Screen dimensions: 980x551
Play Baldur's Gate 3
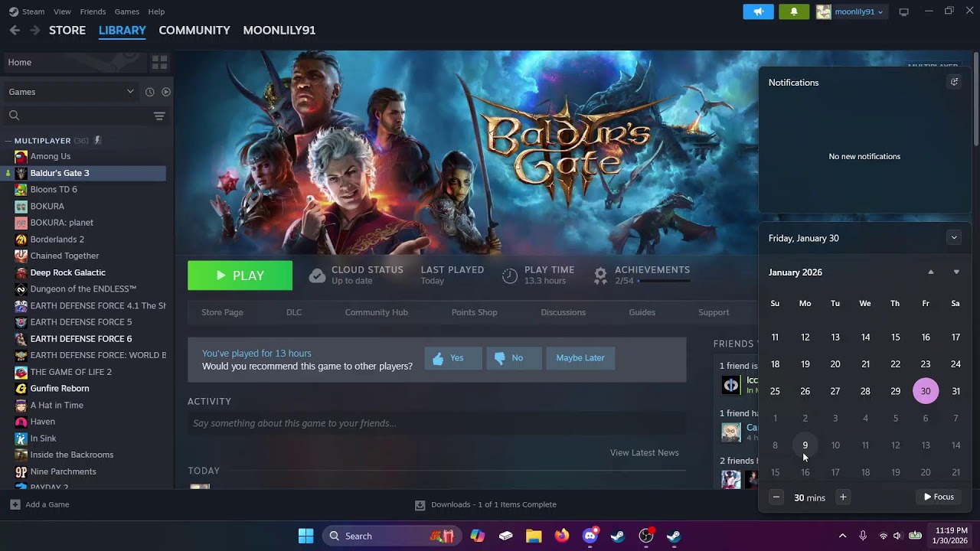tap(240, 275)
